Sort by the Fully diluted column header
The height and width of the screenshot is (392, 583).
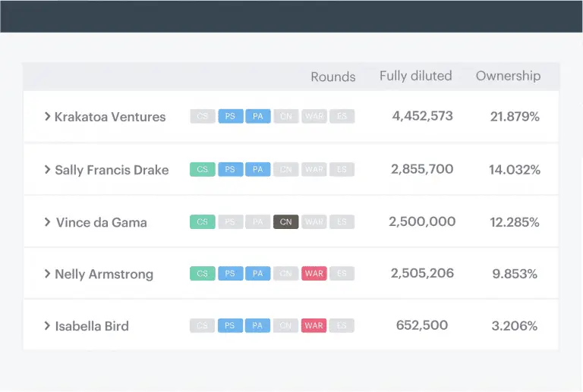(x=416, y=76)
